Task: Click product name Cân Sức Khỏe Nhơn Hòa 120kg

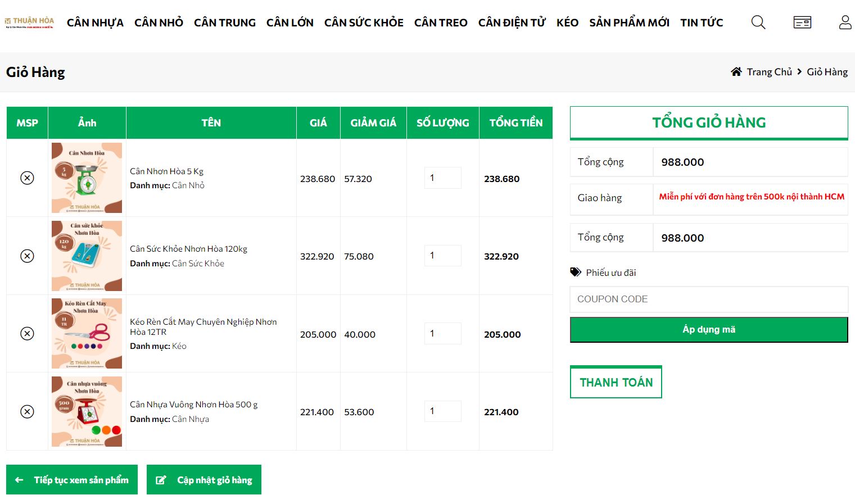Action: (x=188, y=249)
